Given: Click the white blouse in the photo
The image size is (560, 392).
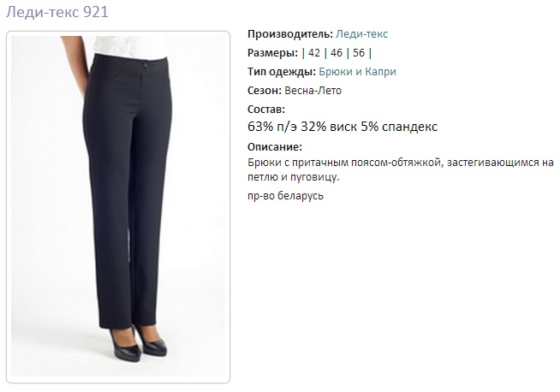Looking at the screenshot, I should [x=130, y=46].
